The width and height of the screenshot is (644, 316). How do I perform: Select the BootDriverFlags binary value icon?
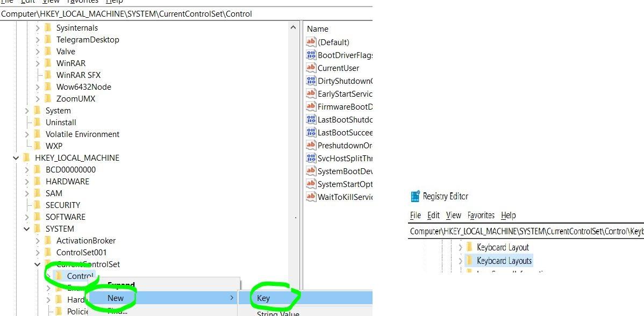click(x=311, y=55)
